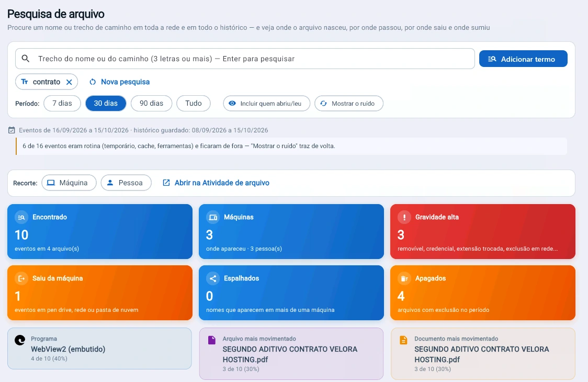Open Abrir na Atividade de arquivo link
The width and height of the screenshot is (588, 382).
click(216, 183)
